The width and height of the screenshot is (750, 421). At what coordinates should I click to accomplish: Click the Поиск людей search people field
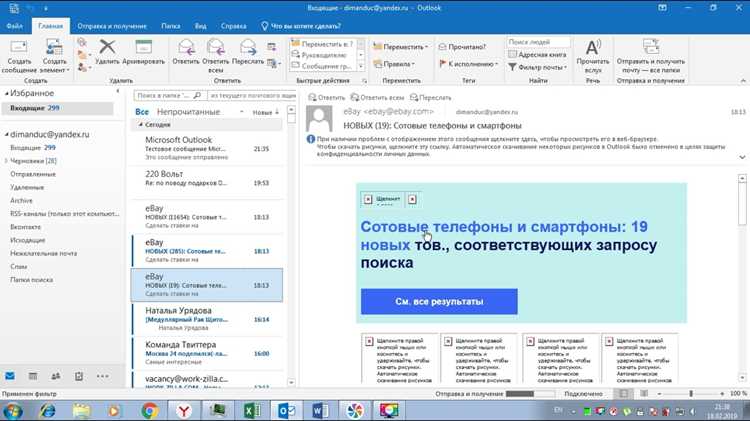538,42
